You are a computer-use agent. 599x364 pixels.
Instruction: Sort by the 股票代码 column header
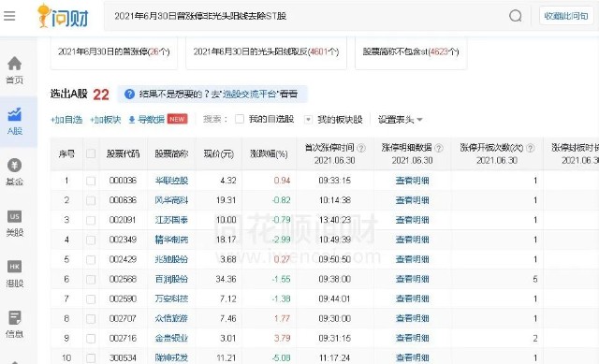[x=123, y=153]
